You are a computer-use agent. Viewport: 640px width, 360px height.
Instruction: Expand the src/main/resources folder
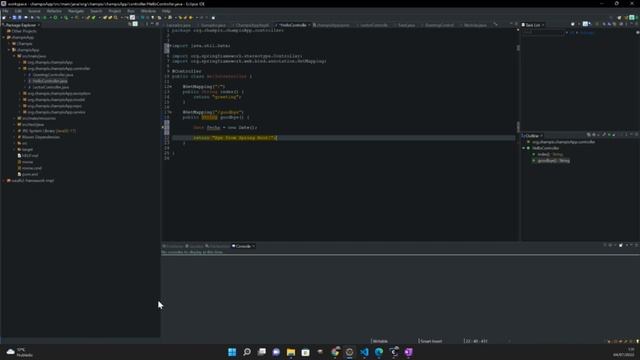pos(14,118)
